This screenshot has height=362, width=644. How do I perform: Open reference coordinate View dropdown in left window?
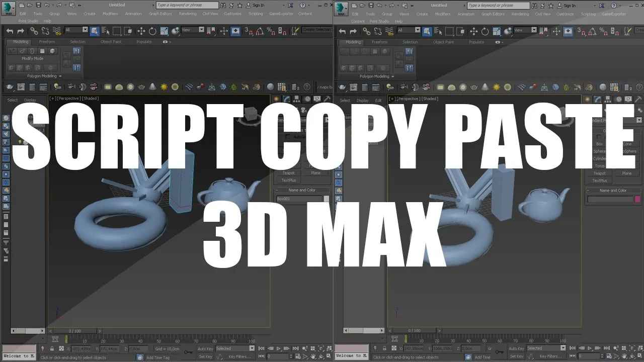click(x=193, y=30)
